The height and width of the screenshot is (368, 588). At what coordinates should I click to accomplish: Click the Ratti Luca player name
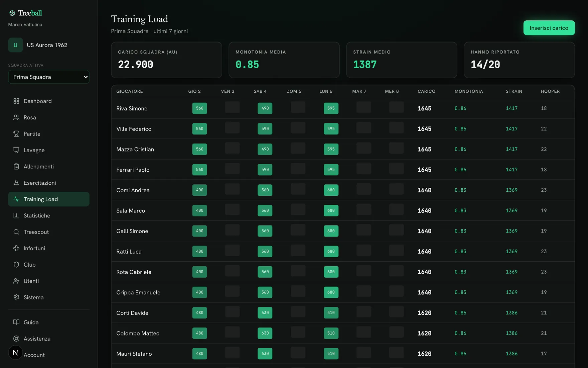pyautogui.click(x=129, y=252)
